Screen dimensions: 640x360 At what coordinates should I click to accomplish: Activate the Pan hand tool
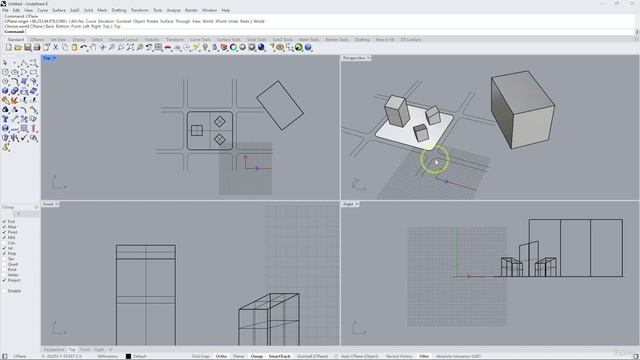pyautogui.click(x=93, y=47)
